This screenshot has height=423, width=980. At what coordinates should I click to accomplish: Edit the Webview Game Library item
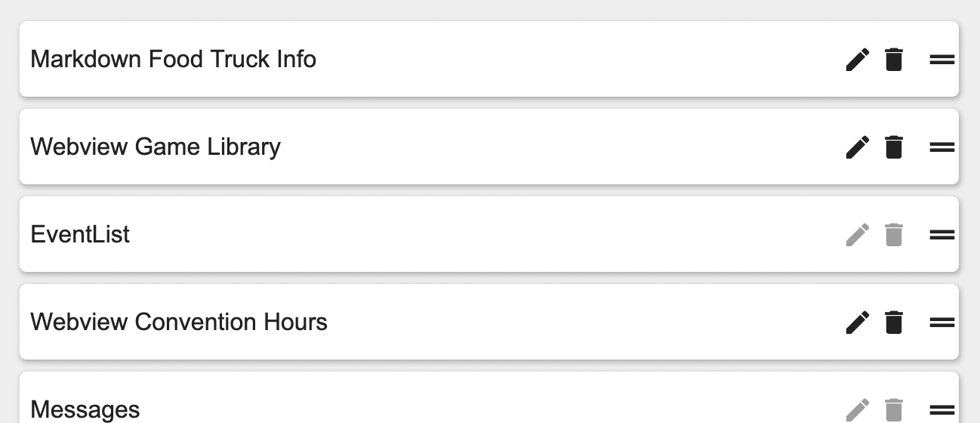pyautogui.click(x=857, y=147)
